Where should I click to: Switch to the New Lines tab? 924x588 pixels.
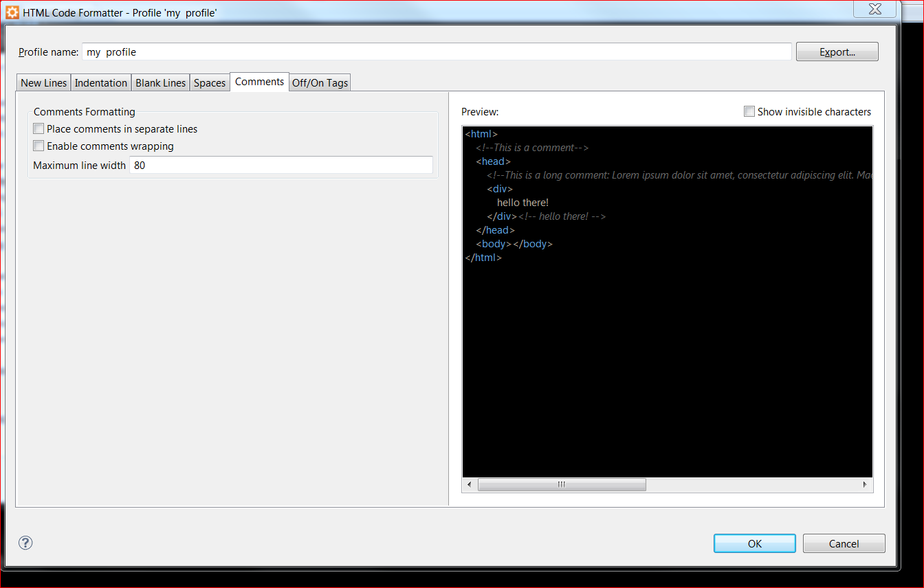click(x=44, y=82)
